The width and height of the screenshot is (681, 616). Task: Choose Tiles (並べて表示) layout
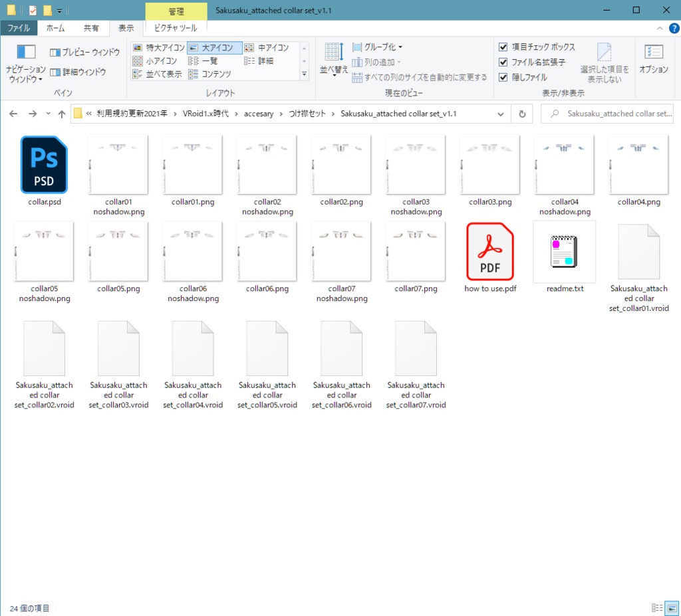[157, 74]
